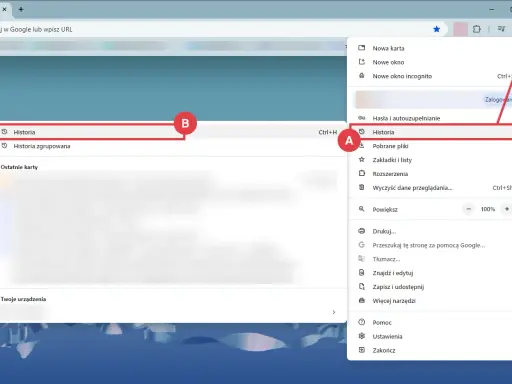Open Pomoc submenu

pyautogui.click(x=430, y=323)
